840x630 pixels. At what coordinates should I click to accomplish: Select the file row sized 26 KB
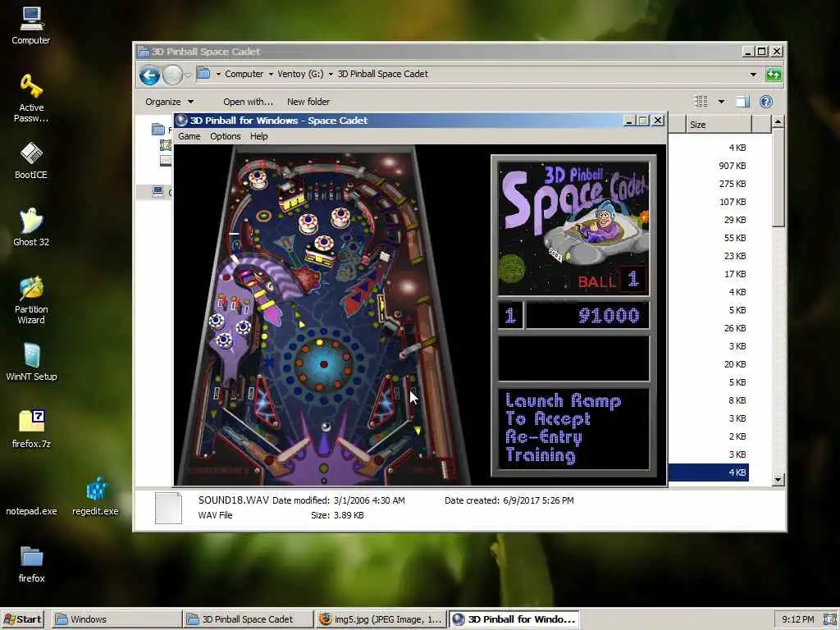pos(708,328)
